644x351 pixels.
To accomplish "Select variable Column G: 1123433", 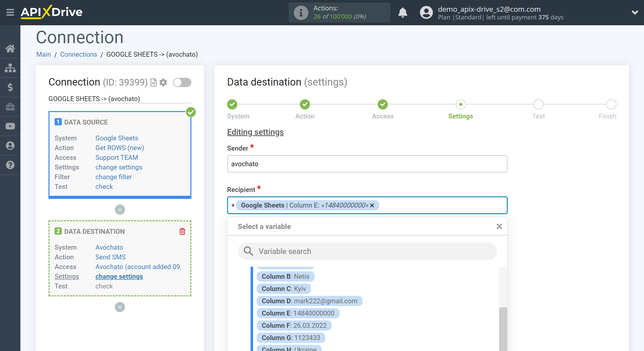I will [291, 338].
